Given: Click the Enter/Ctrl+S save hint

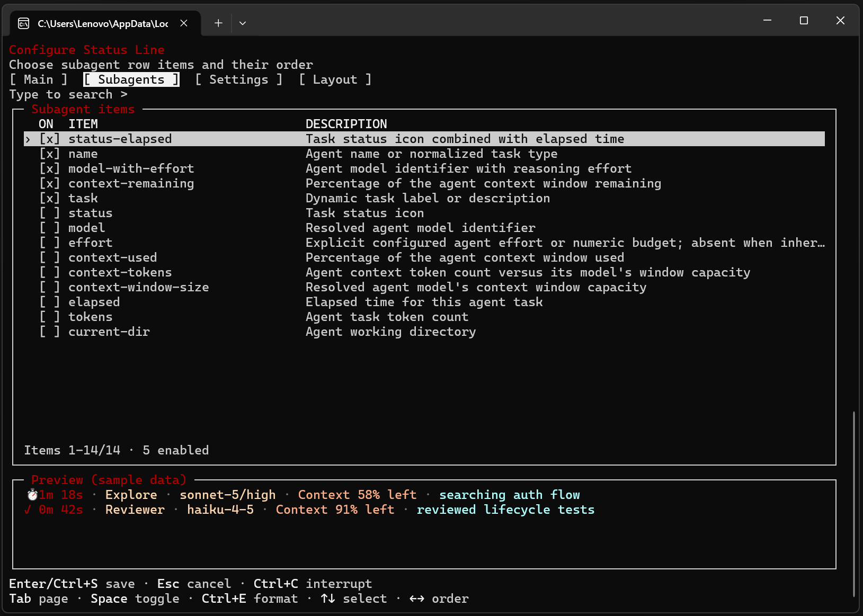Looking at the screenshot, I should tap(72, 584).
